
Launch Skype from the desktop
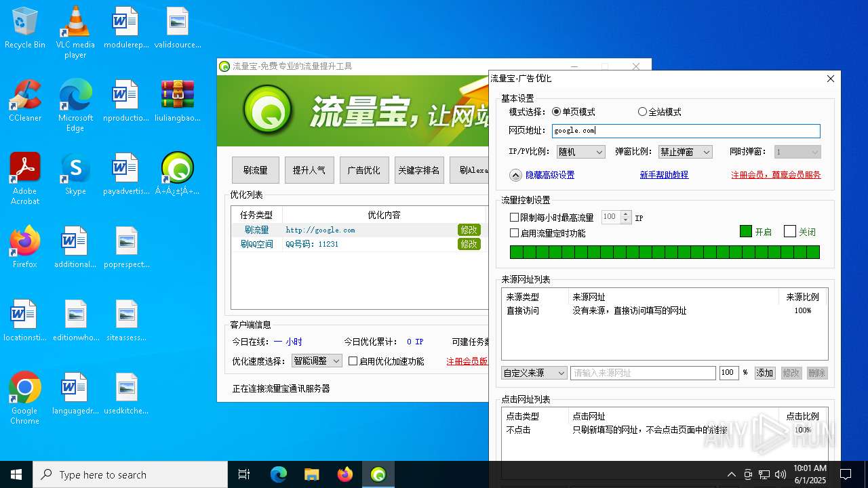75,174
